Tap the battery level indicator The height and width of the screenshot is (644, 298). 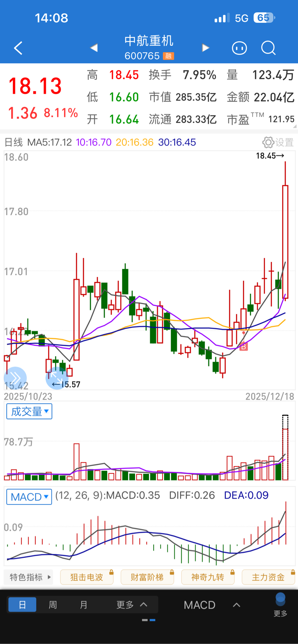(264, 18)
